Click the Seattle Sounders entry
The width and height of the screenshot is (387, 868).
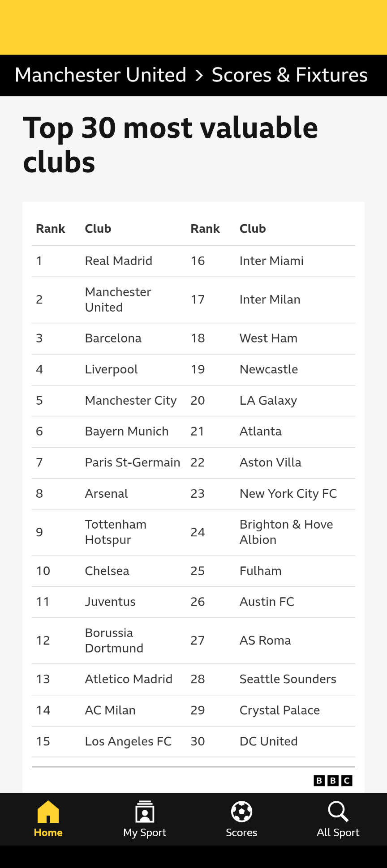[x=288, y=679]
